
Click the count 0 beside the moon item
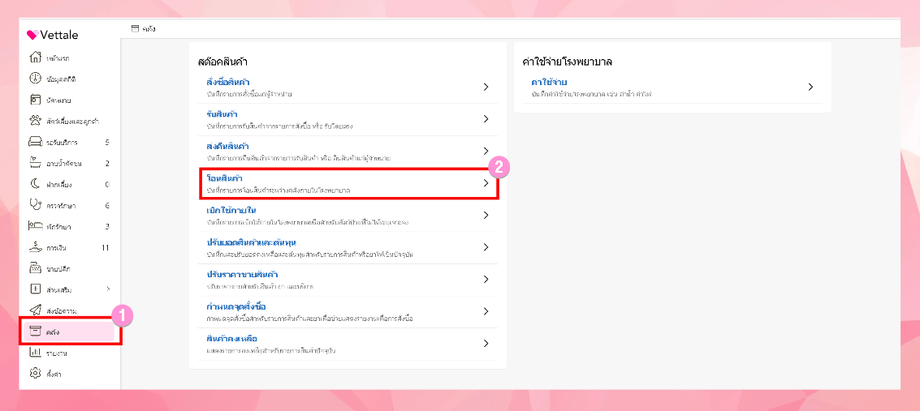[x=107, y=184]
